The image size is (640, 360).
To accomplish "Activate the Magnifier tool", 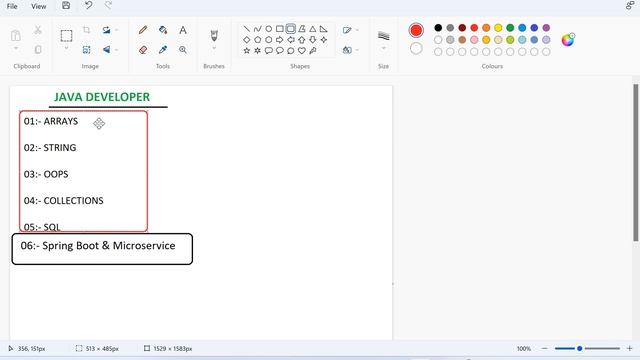I will coord(183,50).
